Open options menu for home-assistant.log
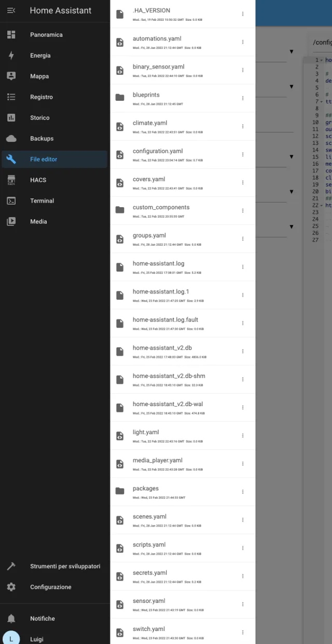Image resolution: width=332 pixels, height=644 pixels. (243, 266)
